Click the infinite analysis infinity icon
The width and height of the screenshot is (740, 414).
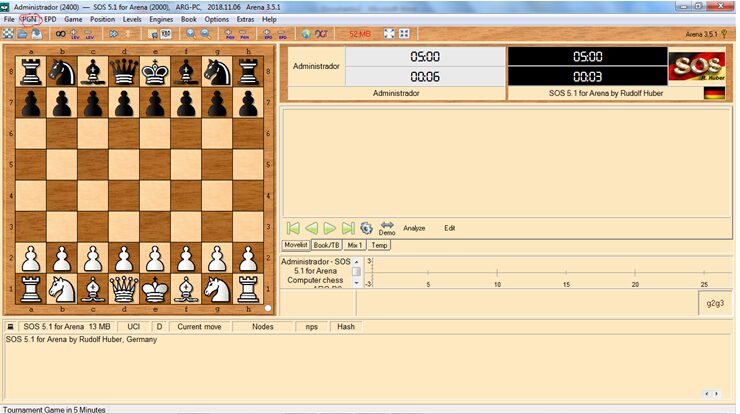[x=60, y=34]
